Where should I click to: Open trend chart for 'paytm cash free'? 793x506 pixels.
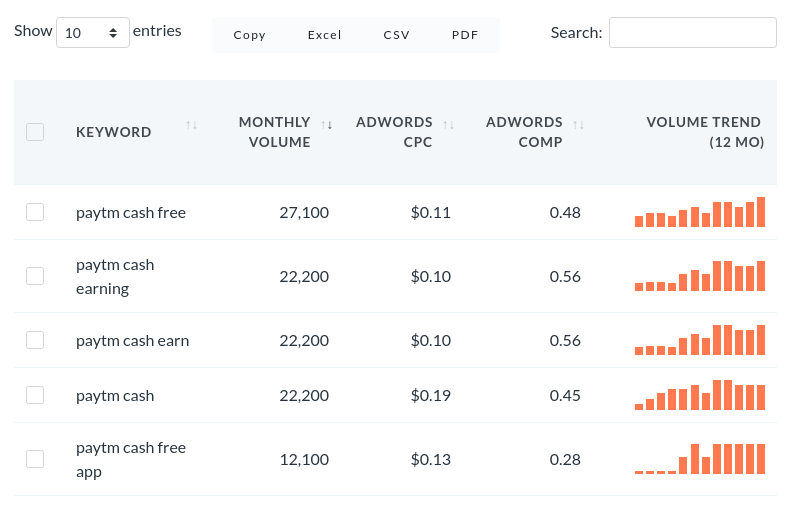(x=700, y=212)
